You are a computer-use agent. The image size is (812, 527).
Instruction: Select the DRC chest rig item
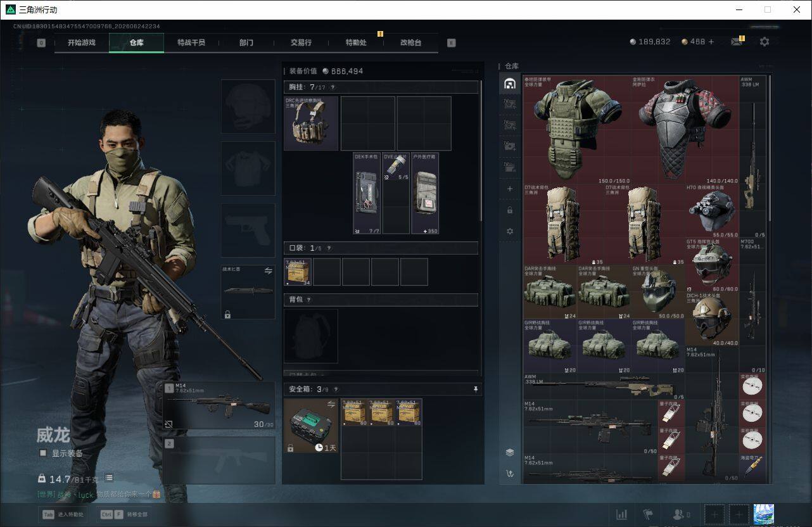tap(311, 123)
